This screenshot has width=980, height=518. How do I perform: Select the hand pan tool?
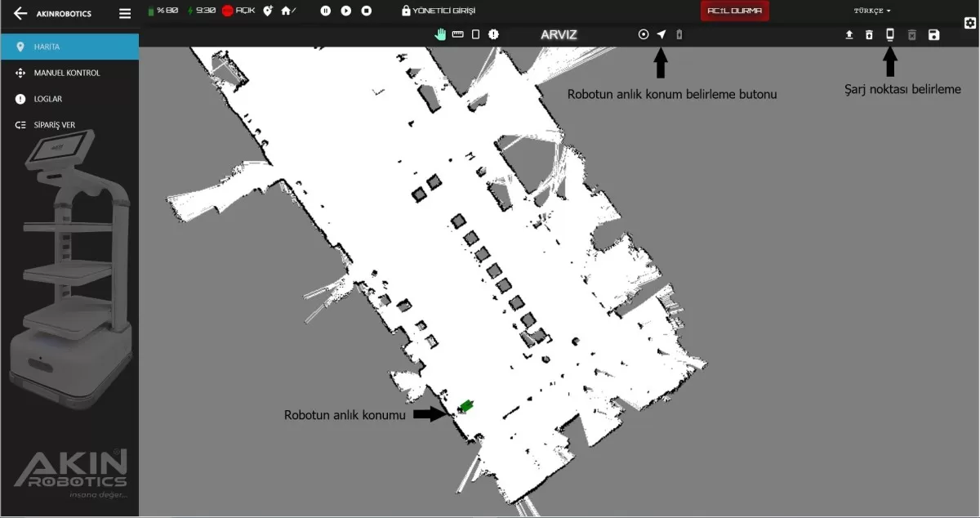[x=442, y=34]
